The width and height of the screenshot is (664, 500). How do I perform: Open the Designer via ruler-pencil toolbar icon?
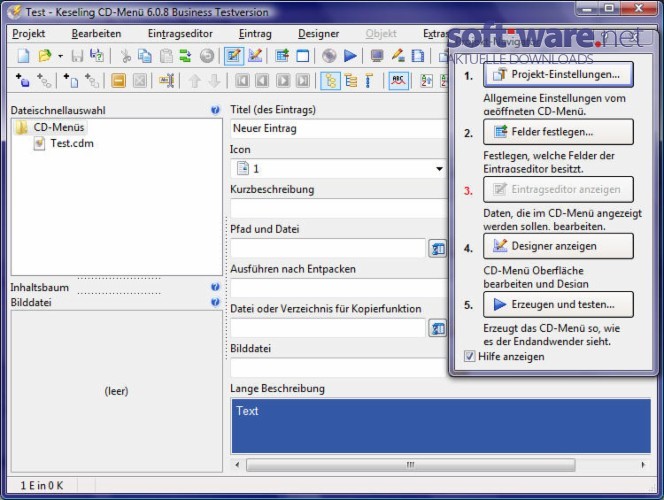pyautogui.click(x=255, y=55)
